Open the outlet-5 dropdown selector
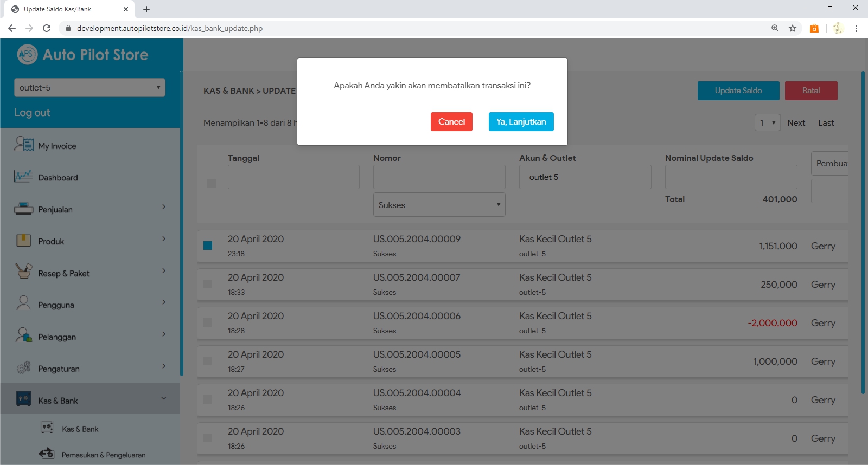Image resolution: width=868 pixels, height=465 pixels. coord(90,88)
